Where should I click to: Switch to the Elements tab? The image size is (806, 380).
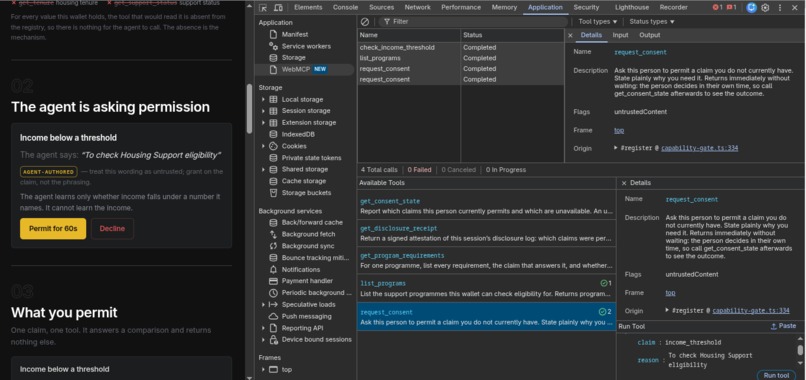coord(308,7)
